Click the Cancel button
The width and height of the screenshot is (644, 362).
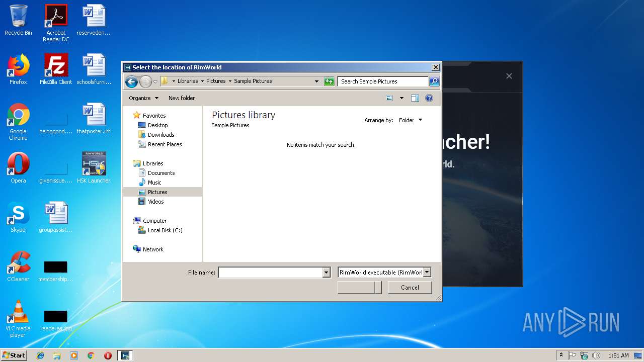point(410,288)
